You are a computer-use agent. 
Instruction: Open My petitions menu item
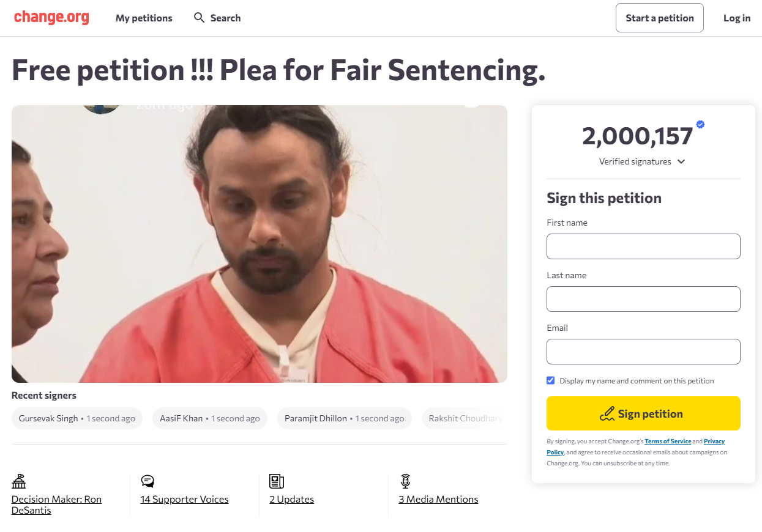[144, 18]
